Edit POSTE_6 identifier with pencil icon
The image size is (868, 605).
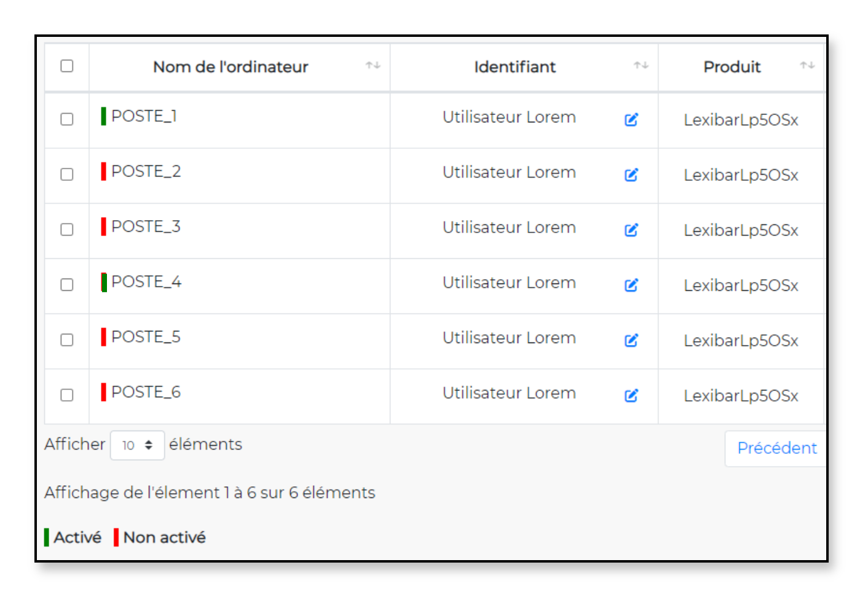pos(631,395)
